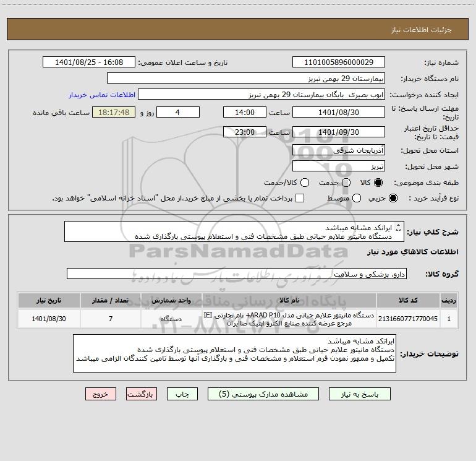The width and height of the screenshot is (476, 461).
Task: Click the گروه کالا field دارو، پزشکی و سلامت
Action: [237, 274]
